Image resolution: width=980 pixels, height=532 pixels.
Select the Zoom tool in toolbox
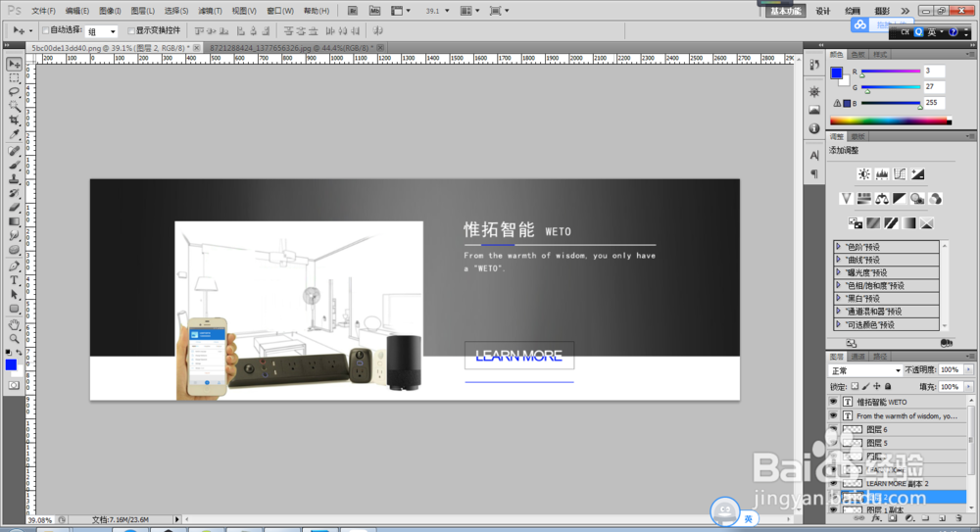pyautogui.click(x=14, y=339)
